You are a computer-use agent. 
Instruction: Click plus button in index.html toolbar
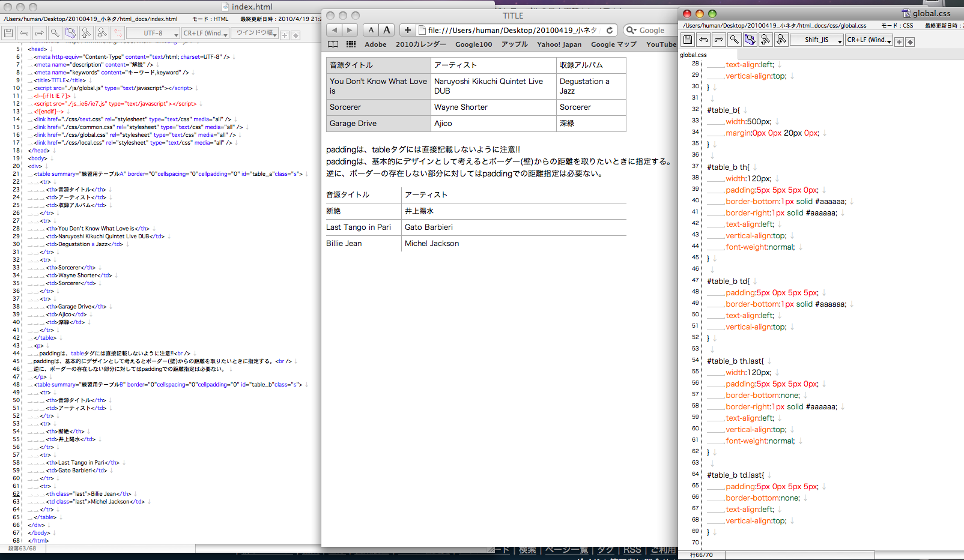(285, 35)
